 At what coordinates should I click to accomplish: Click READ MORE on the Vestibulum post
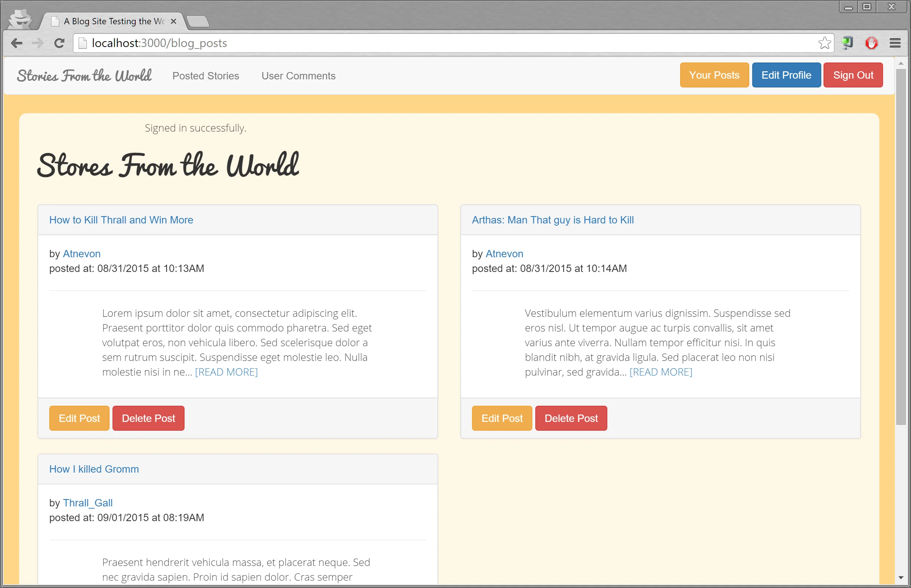coord(661,372)
